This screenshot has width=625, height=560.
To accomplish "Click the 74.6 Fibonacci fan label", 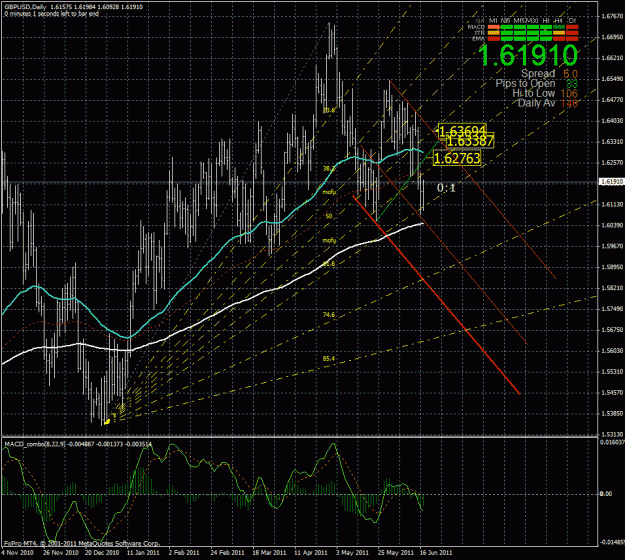I will (329, 315).
